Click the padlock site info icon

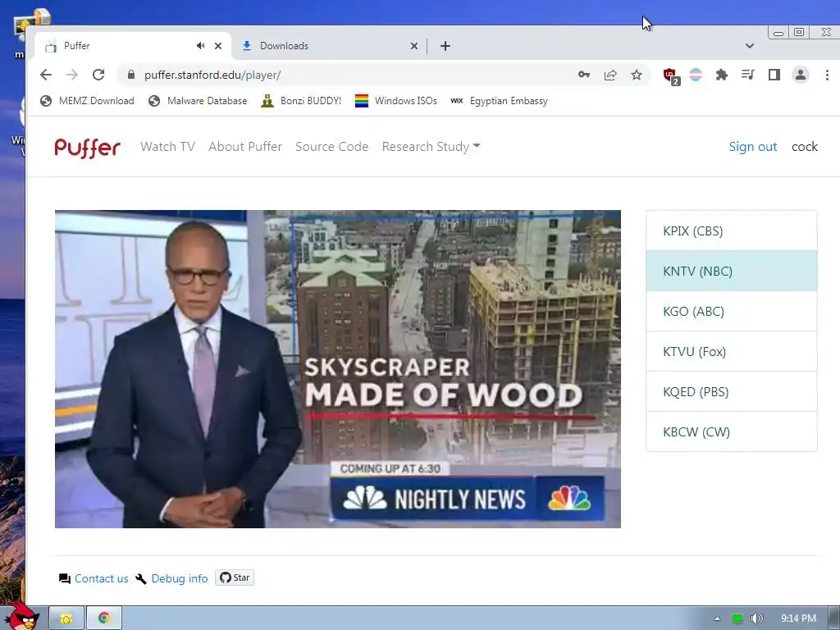click(x=131, y=75)
